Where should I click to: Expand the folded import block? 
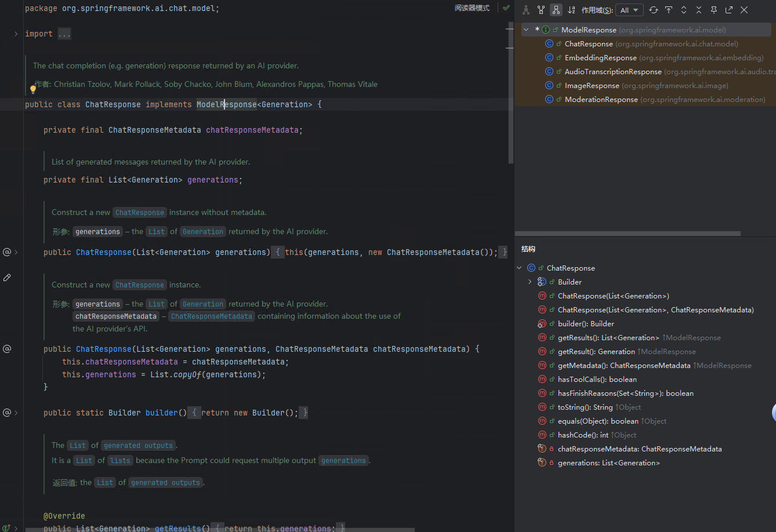(x=16, y=34)
